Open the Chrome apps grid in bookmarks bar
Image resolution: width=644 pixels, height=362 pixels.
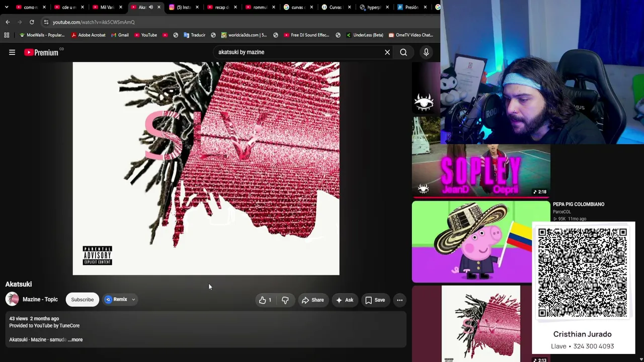[x=7, y=35]
